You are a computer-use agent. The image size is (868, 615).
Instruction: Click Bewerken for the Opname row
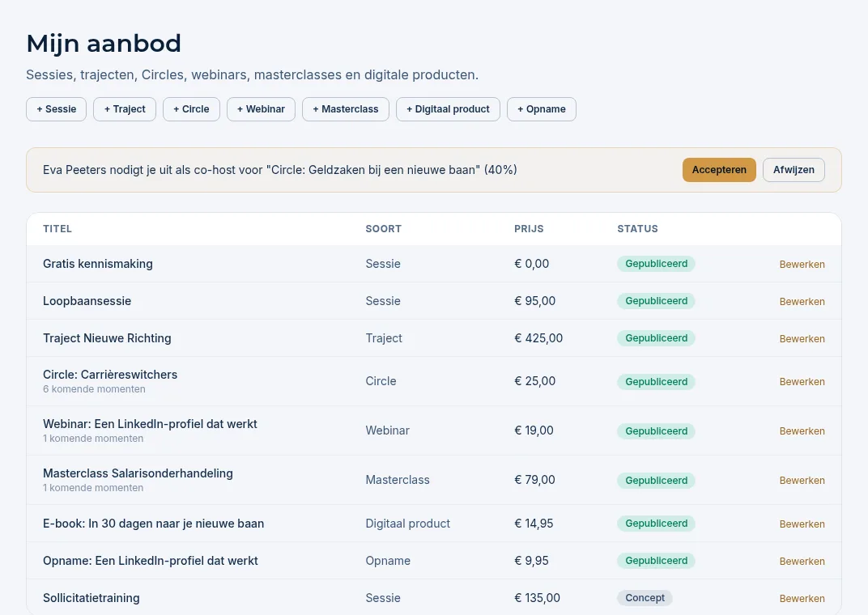pos(802,561)
